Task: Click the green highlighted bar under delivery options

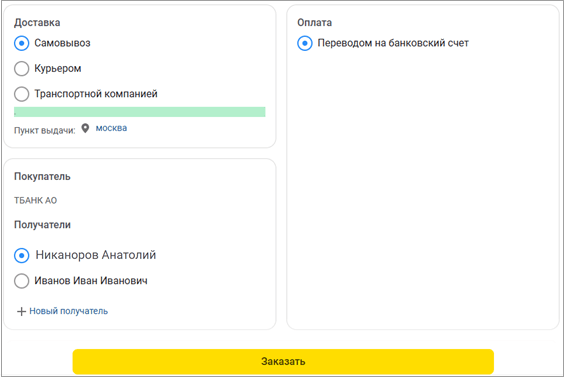Action: [140, 112]
